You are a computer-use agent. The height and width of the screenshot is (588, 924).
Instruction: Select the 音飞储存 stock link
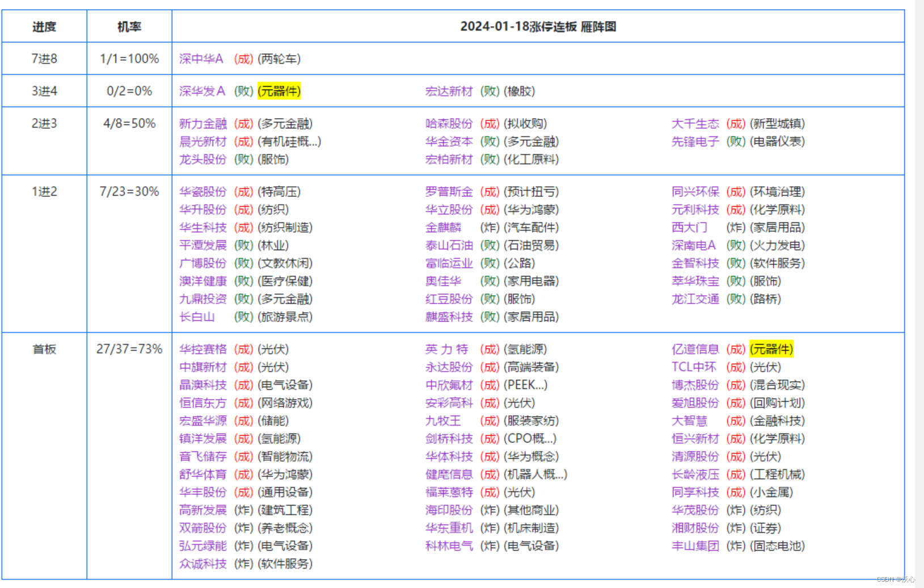(x=203, y=456)
